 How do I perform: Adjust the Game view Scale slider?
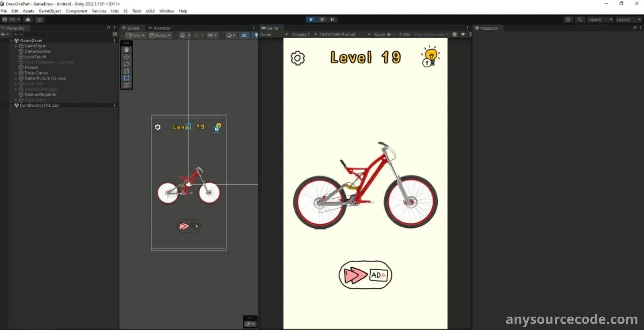389,35
